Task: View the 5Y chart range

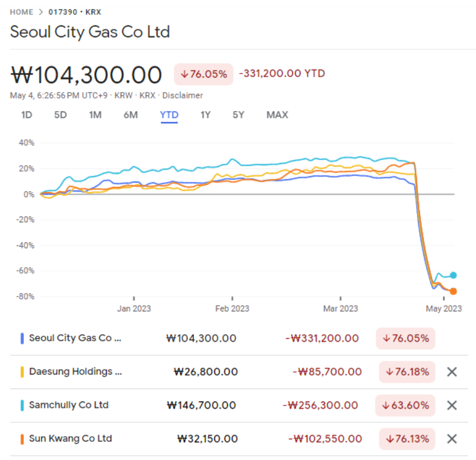Action: coord(238,115)
